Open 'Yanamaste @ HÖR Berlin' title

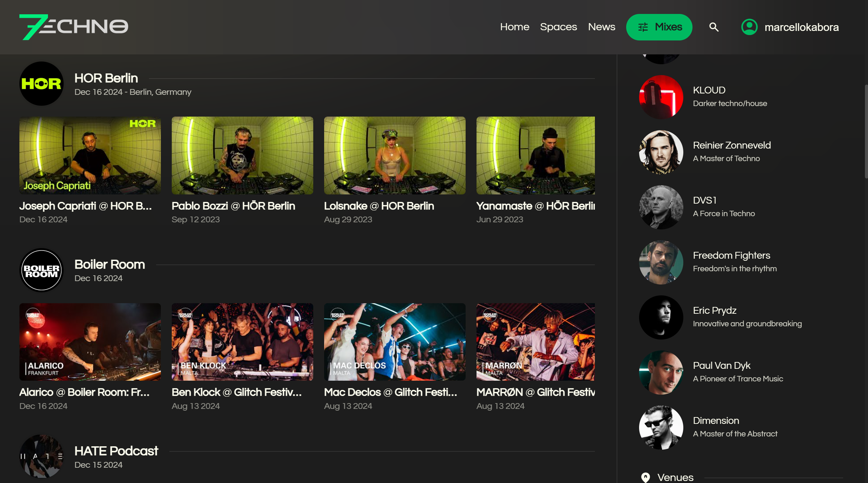click(536, 206)
